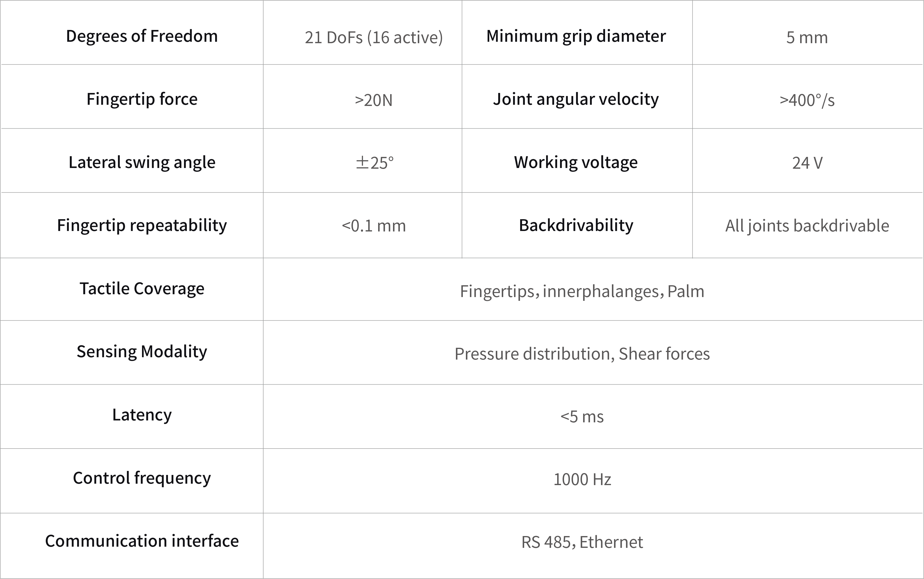Screen dimensions: 924x579
Task: Select the 21 DoFs (16 active) value
Action: (x=374, y=38)
